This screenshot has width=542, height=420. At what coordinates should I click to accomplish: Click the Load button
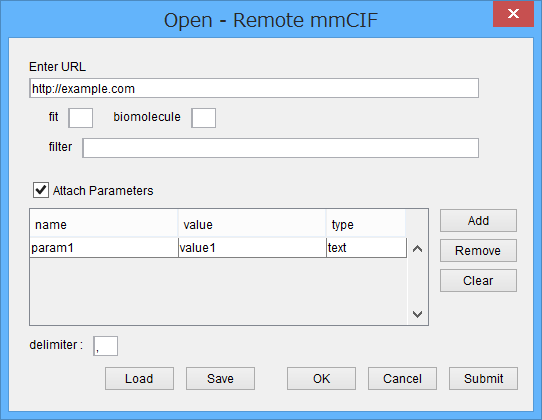click(139, 379)
